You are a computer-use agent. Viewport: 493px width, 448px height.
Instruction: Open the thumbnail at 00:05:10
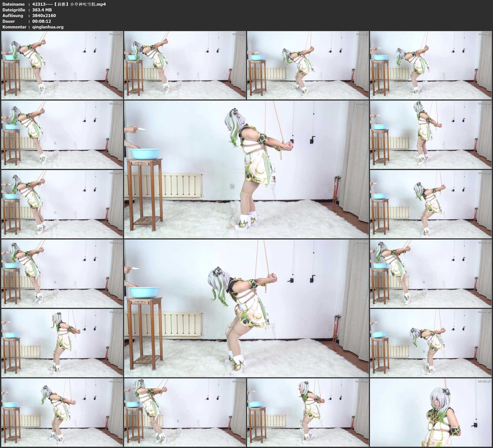point(431,274)
